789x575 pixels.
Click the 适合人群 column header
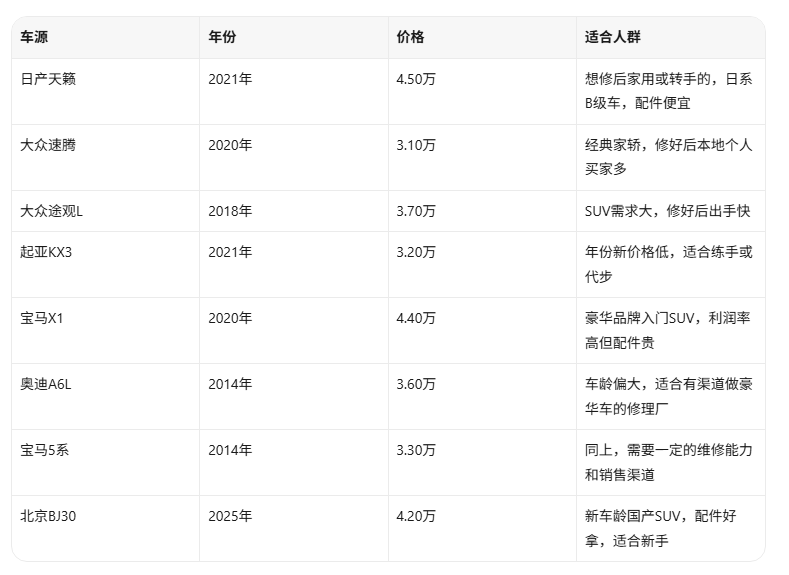[x=671, y=37]
